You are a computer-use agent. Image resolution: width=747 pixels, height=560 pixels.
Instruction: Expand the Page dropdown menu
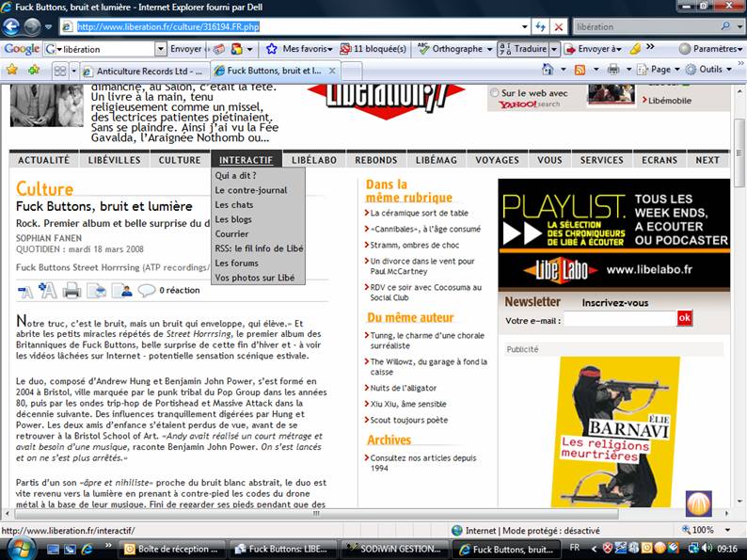pos(661,70)
